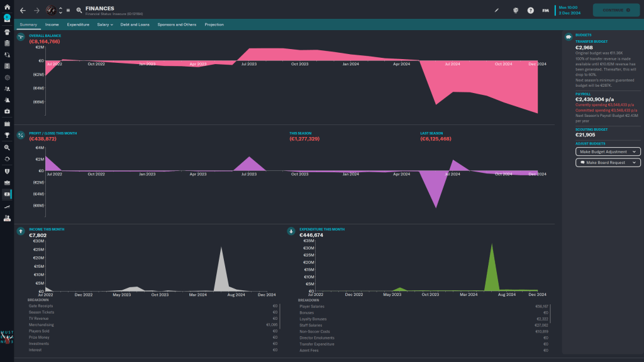This screenshot has height=362, width=644.
Task: Open the Schedule calendar icon in the sidebar
Action: tap(7, 124)
